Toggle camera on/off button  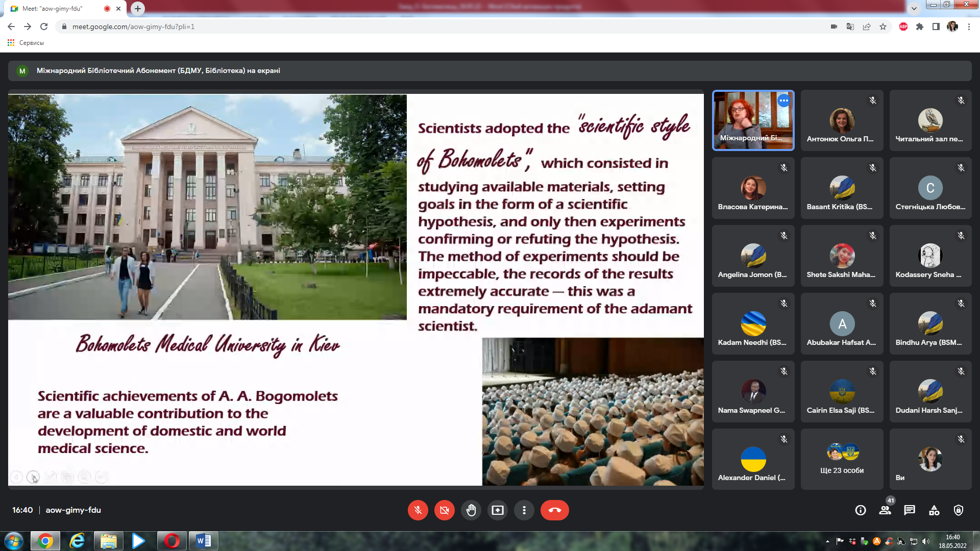point(444,510)
